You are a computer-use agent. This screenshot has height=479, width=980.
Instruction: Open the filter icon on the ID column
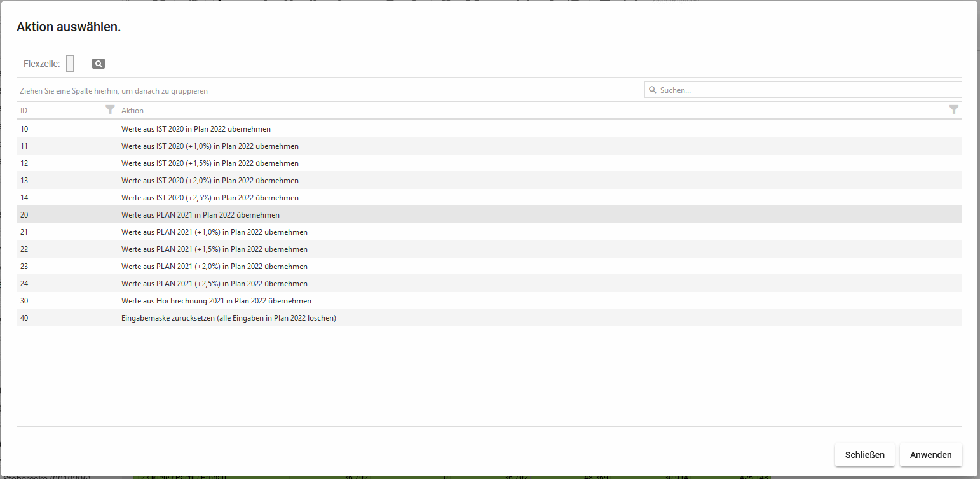point(111,110)
